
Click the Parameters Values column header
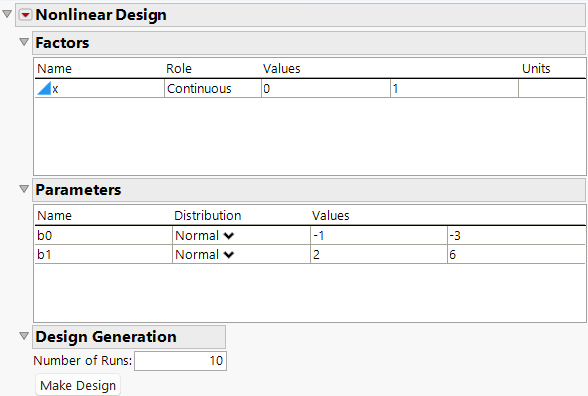click(330, 216)
